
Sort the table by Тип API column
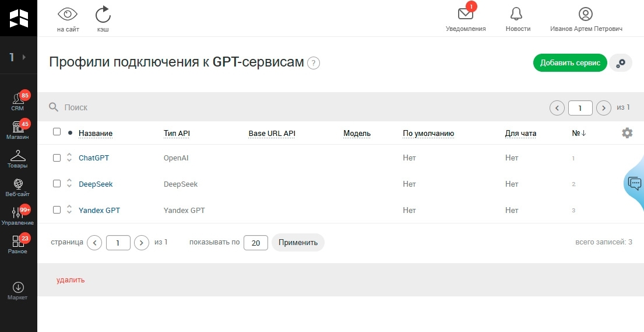pyautogui.click(x=177, y=133)
